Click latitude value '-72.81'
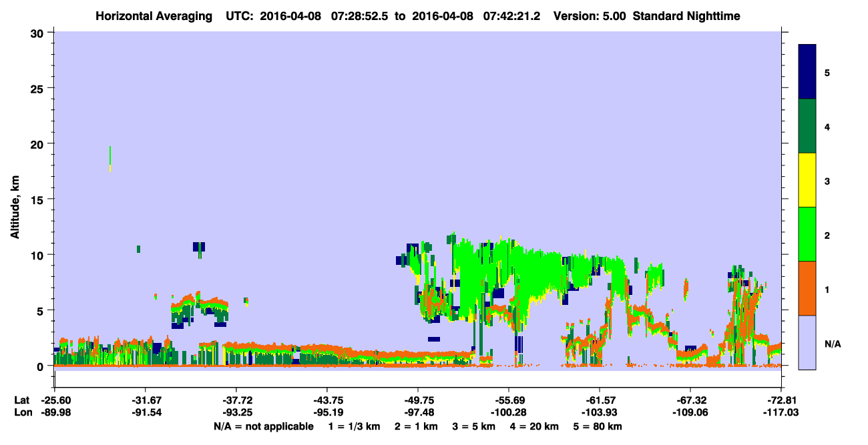The width and height of the screenshot is (868, 445). (781, 400)
